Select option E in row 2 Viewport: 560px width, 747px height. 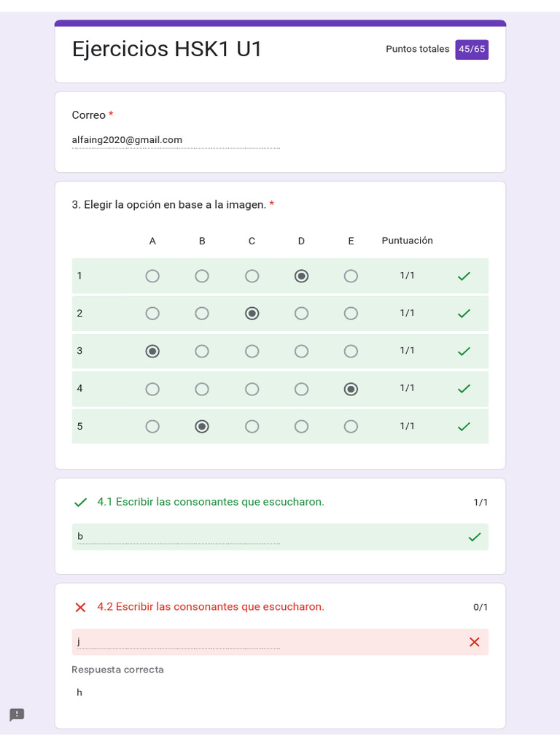pyautogui.click(x=351, y=314)
